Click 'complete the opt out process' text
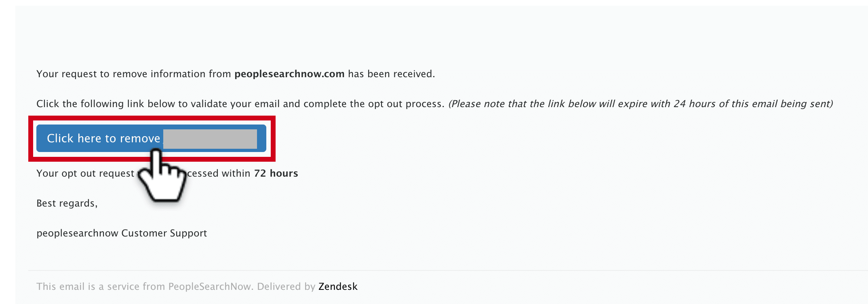This screenshot has width=868, height=304. (374, 104)
